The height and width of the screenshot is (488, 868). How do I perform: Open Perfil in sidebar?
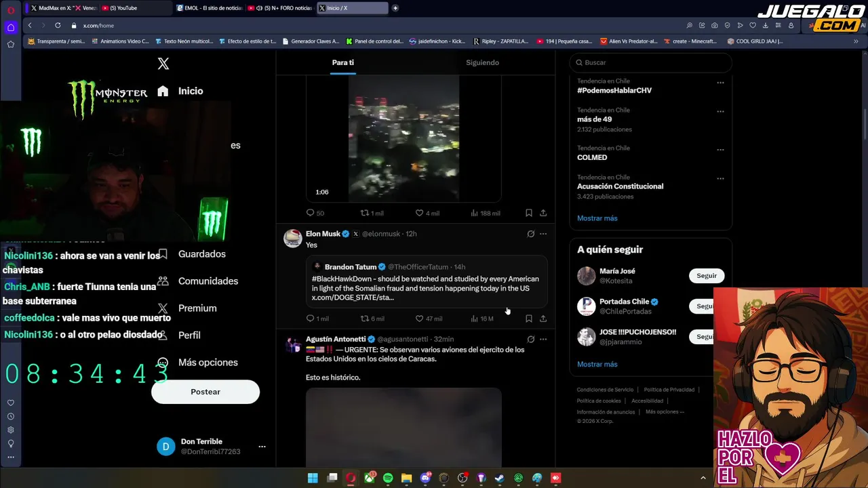[179, 335]
